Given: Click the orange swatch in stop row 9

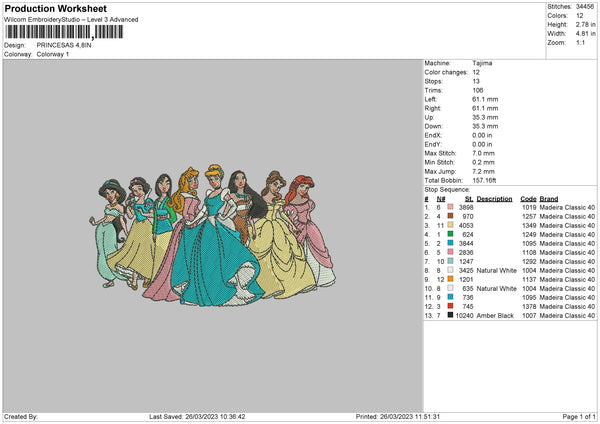Looking at the screenshot, I should click(x=450, y=279).
